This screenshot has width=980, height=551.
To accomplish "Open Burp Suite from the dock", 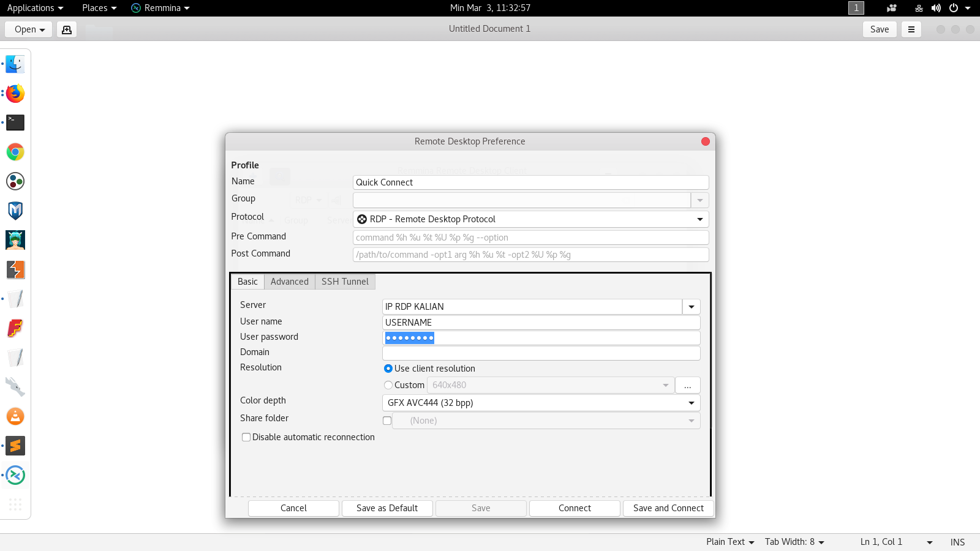I will click(x=15, y=269).
